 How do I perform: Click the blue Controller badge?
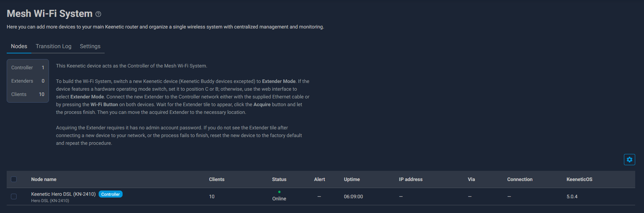[x=111, y=194]
